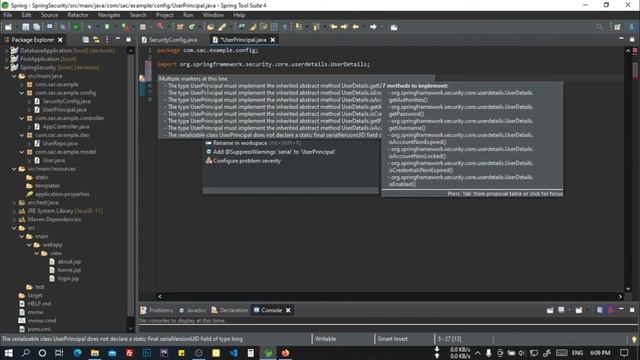Open the File menu
Viewport: 640px width, 360px height.
coord(8,15)
